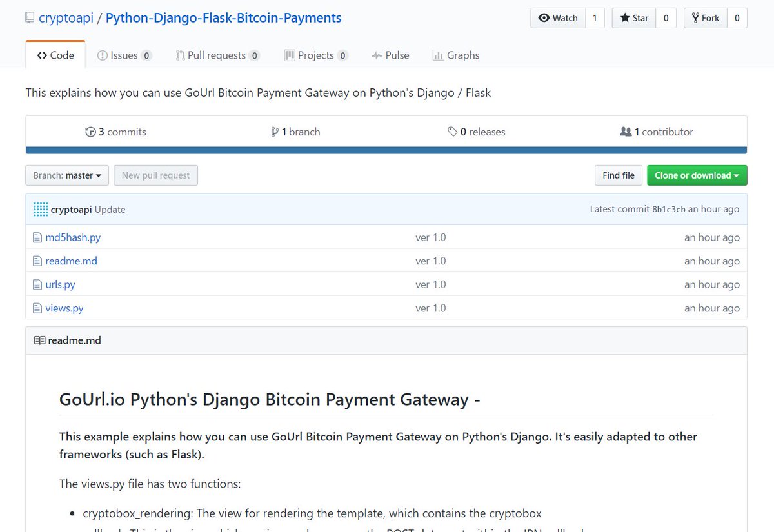
Task: Click the star icon in the Star button
Action: coord(624,18)
